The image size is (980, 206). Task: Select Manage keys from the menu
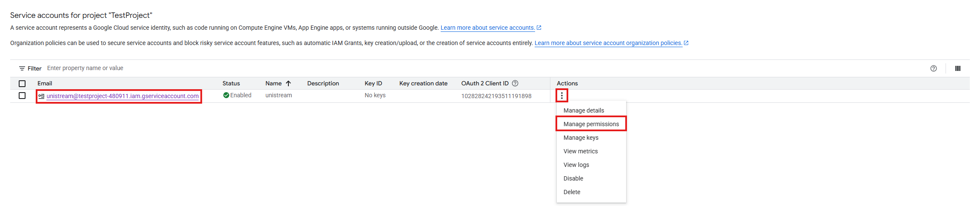click(x=581, y=138)
